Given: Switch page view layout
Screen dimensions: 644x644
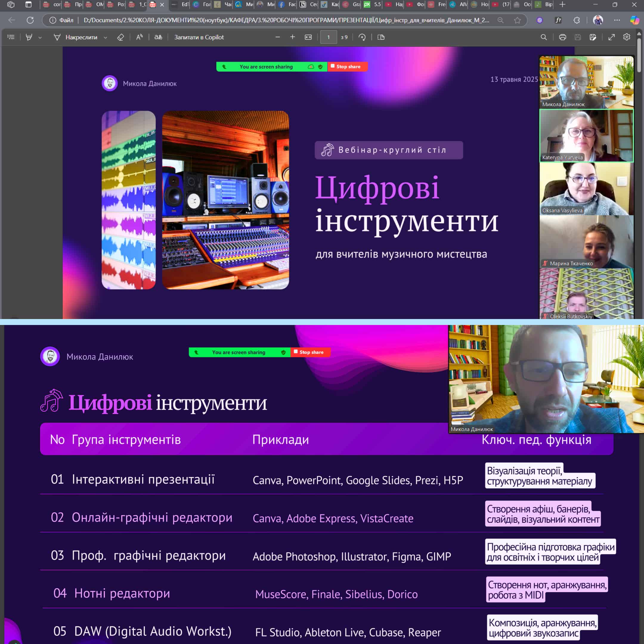Looking at the screenshot, I should (381, 37).
